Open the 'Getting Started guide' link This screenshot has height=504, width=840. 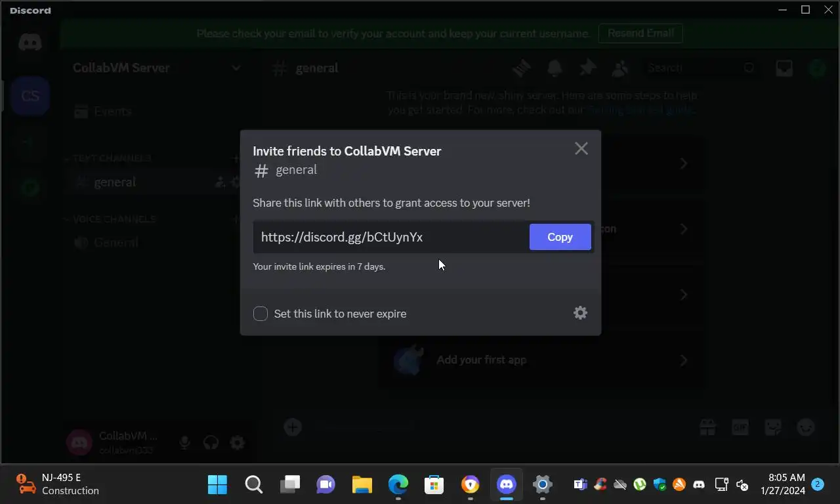pos(640,110)
